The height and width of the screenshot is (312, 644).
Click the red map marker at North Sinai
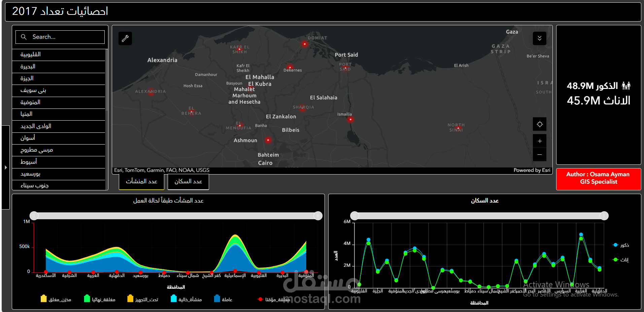coord(458,128)
